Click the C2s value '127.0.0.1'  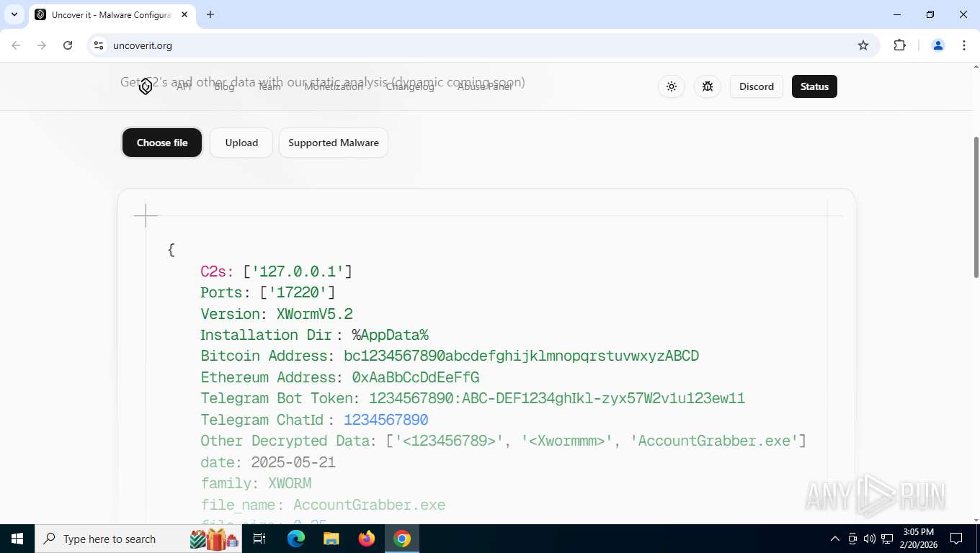click(x=298, y=271)
